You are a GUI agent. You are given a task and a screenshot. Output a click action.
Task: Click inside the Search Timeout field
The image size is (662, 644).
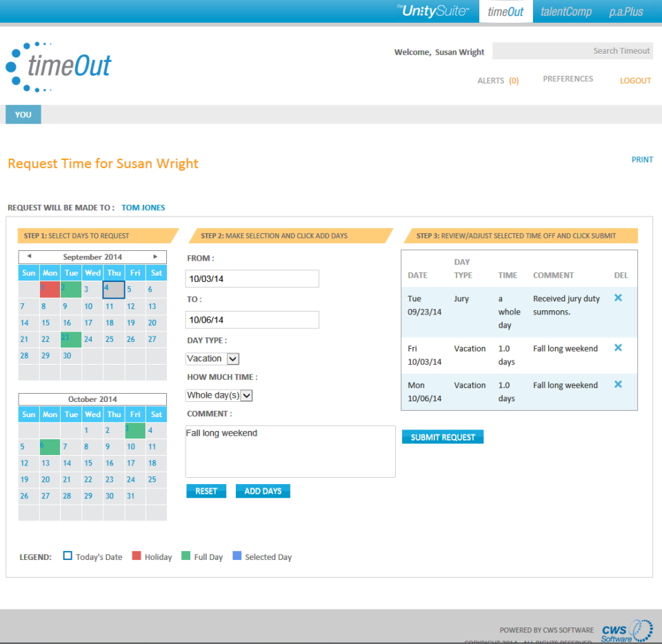pos(572,51)
